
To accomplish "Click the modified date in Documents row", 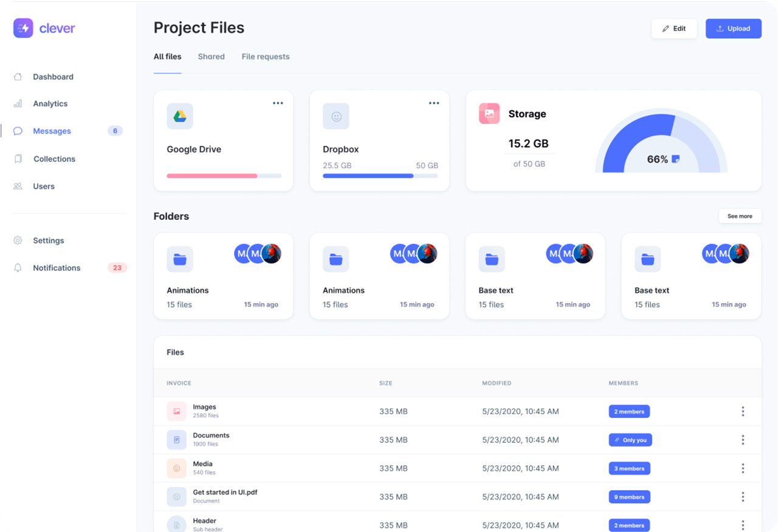I will (x=520, y=440).
